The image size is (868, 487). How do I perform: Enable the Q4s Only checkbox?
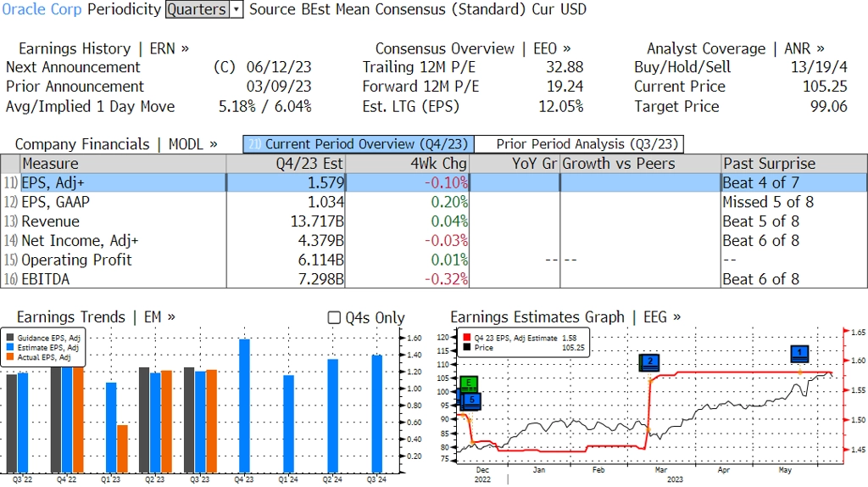334,317
